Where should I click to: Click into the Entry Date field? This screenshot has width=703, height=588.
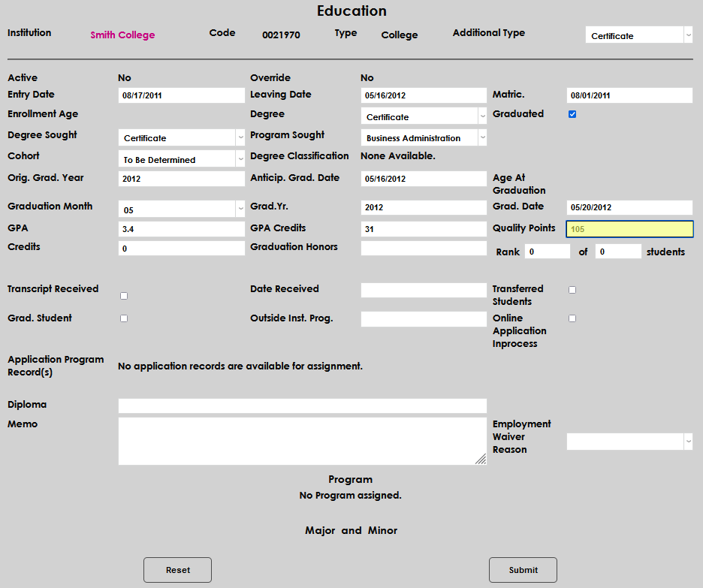click(181, 95)
